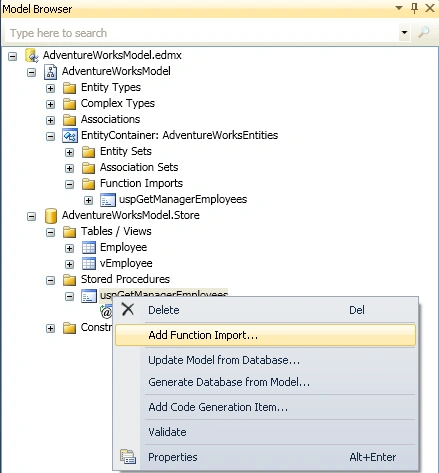Click the Function Imports folder icon
The width and height of the screenshot is (439, 473).
pos(89,184)
